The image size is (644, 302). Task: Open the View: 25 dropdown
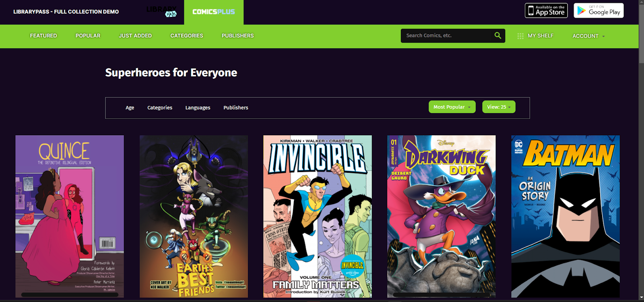point(498,107)
